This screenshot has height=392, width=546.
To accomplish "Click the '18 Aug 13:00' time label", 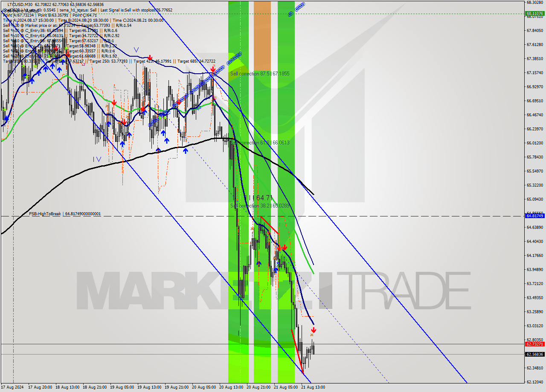I will tap(67, 387).
